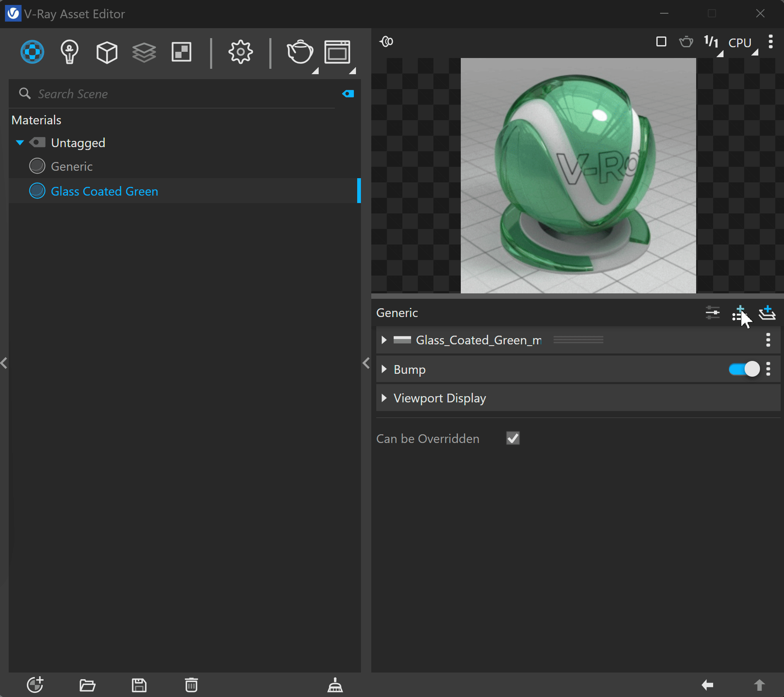784x697 pixels.
Task: Collapse the left panel arrow
Action: (4, 363)
